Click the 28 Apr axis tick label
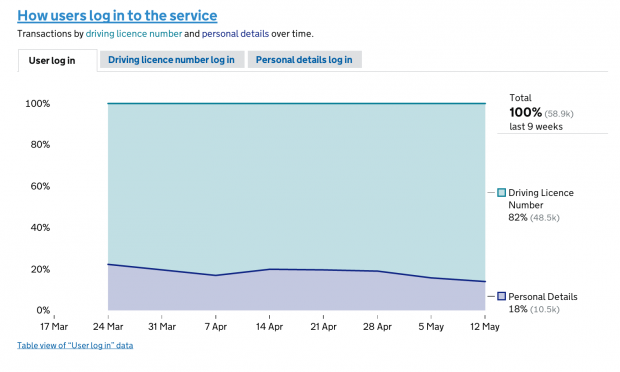 (377, 327)
